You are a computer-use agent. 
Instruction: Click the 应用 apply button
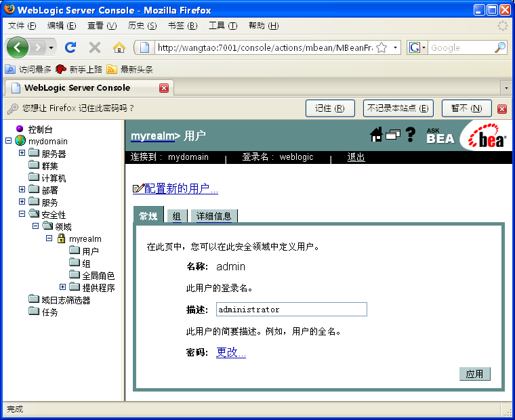474,374
